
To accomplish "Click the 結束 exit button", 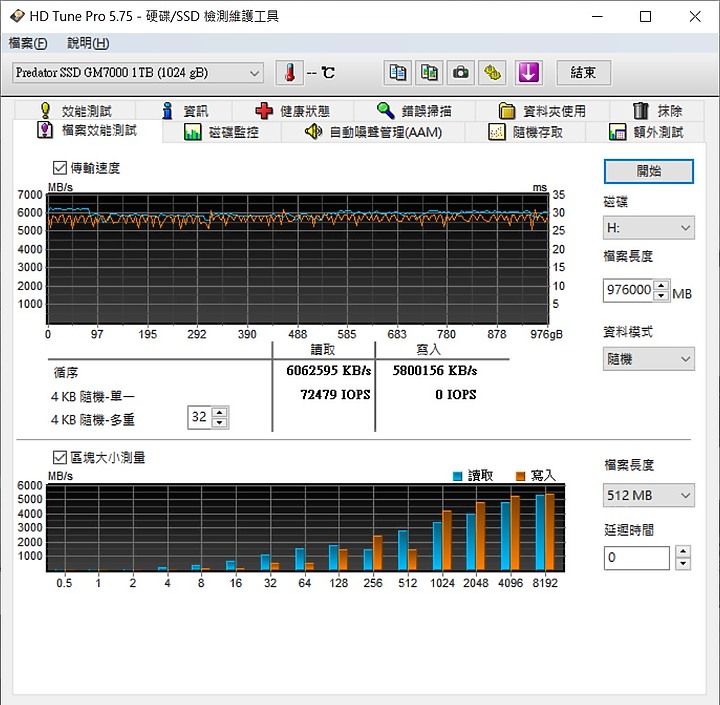I will tap(583, 73).
